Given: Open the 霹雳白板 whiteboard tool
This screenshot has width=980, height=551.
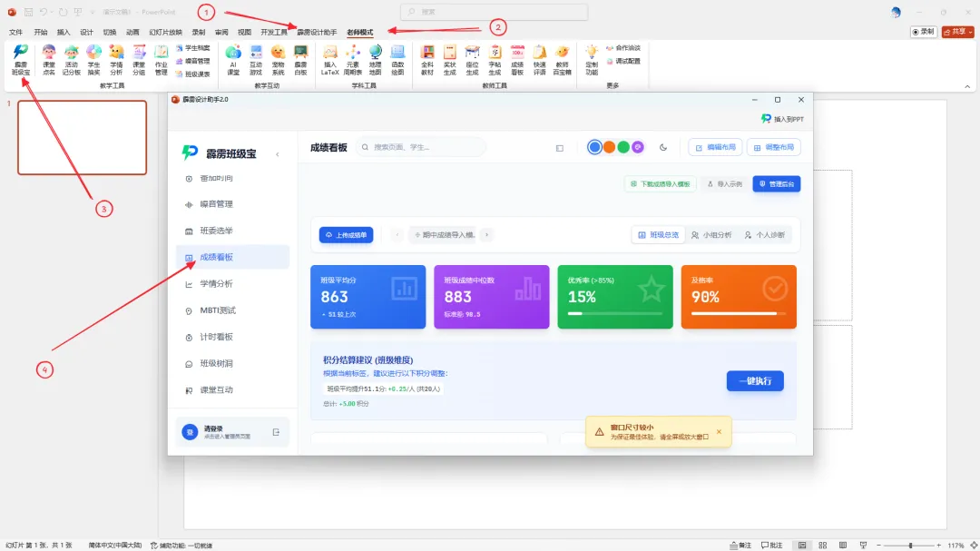Looking at the screenshot, I should [x=300, y=60].
